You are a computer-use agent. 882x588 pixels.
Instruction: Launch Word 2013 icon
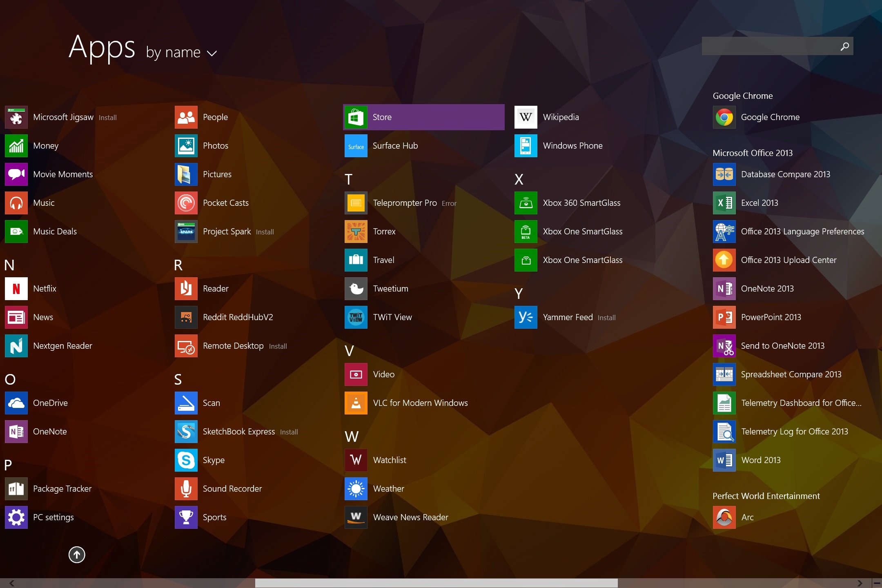click(724, 460)
